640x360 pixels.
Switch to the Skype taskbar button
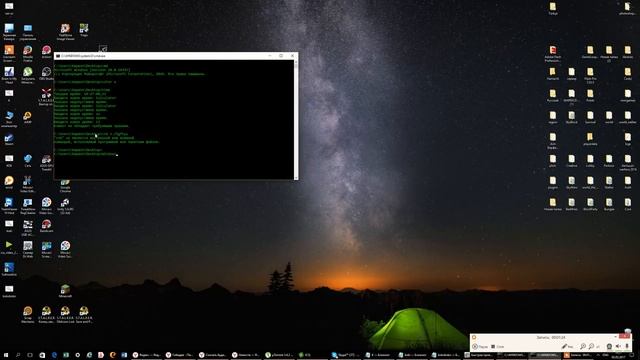point(345,355)
